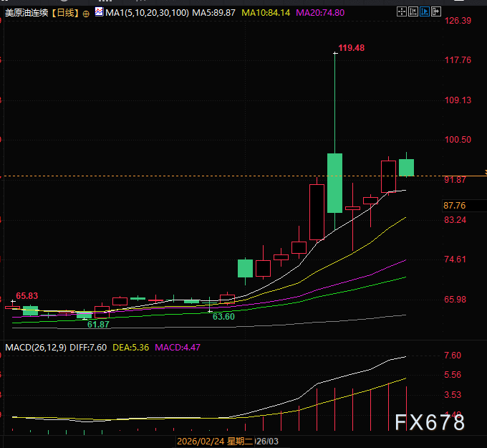Click the 2026/02/24 星期二 date label
Viewport: 487px width, 448px height.
point(215,442)
